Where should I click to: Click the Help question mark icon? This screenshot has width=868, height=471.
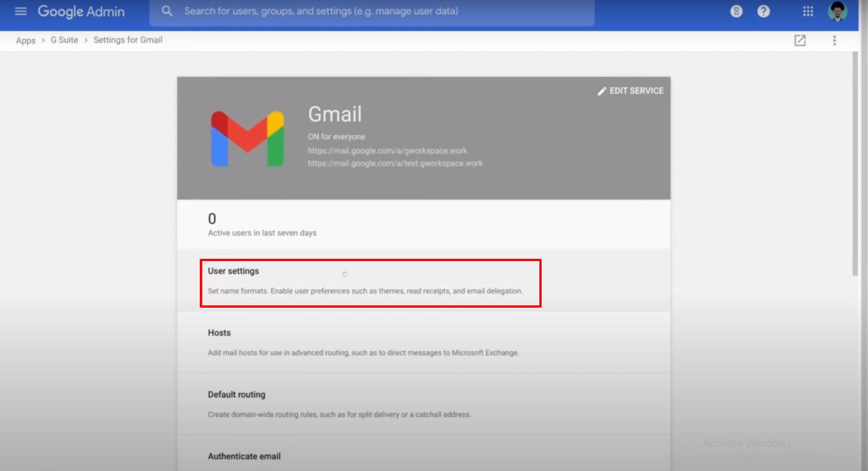point(764,11)
